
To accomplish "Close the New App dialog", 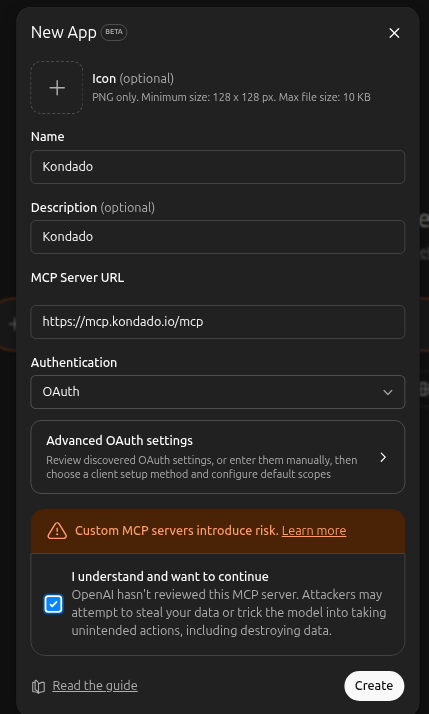I will tap(394, 33).
